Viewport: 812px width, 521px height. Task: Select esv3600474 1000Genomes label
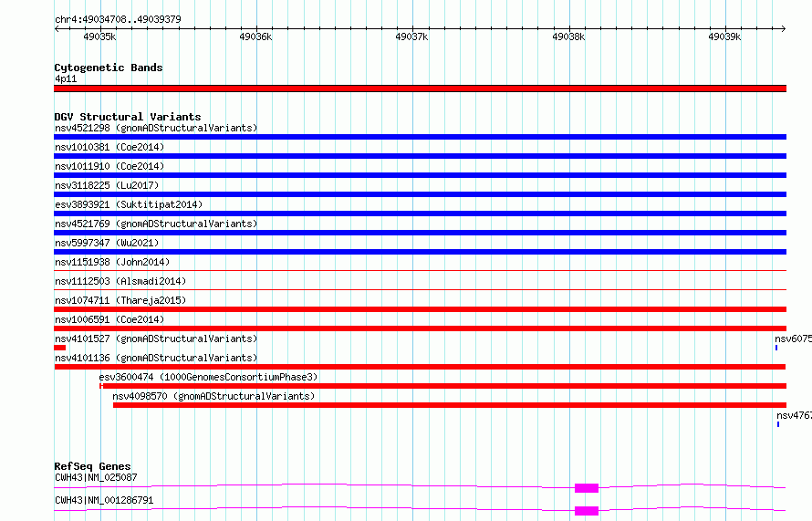[208, 377]
